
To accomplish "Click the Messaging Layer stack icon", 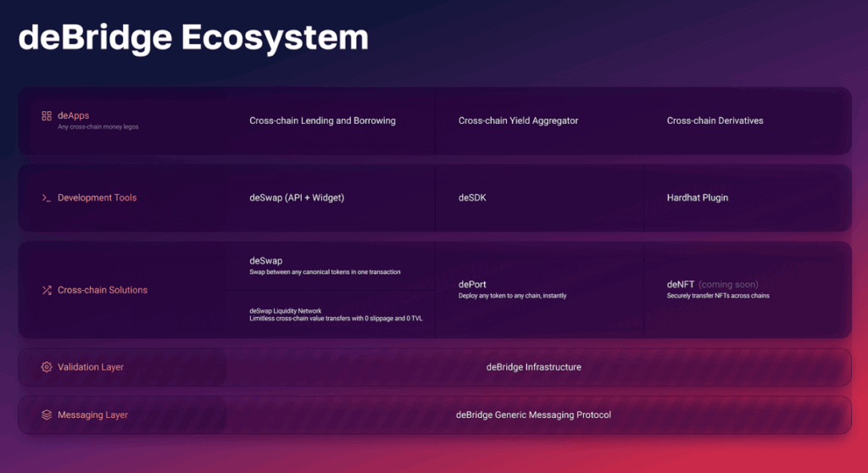I will click(47, 415).
